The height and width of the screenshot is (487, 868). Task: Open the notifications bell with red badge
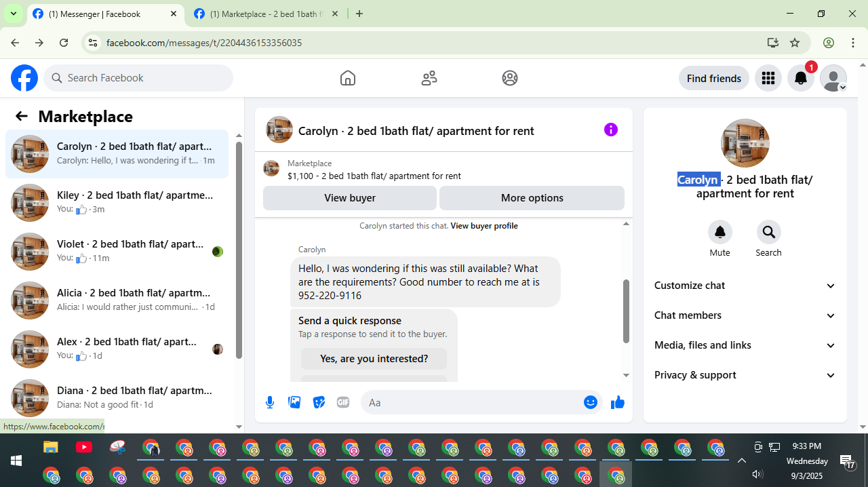[x=801, y=78]
